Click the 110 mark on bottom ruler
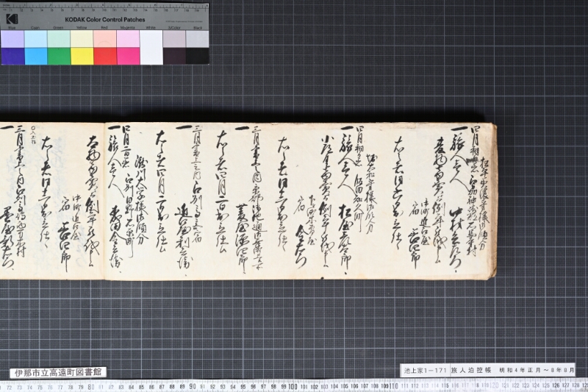The image size is (588, 392). (393, 386)
